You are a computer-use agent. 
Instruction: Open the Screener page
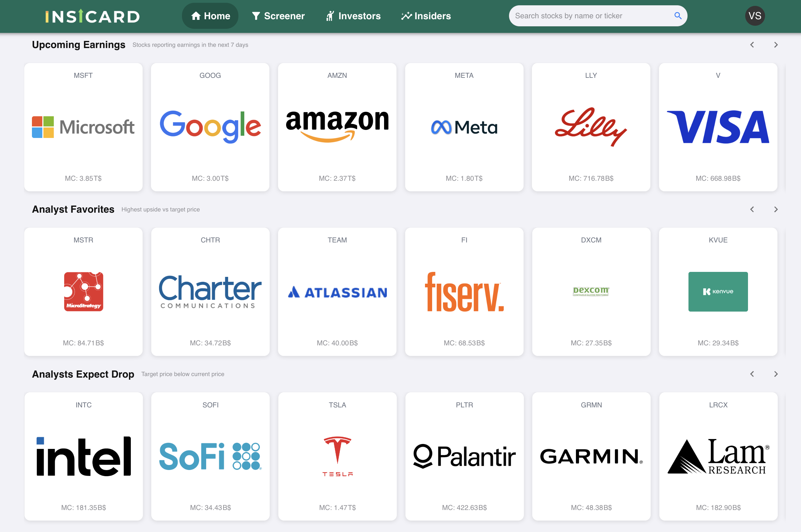(278, 16)
